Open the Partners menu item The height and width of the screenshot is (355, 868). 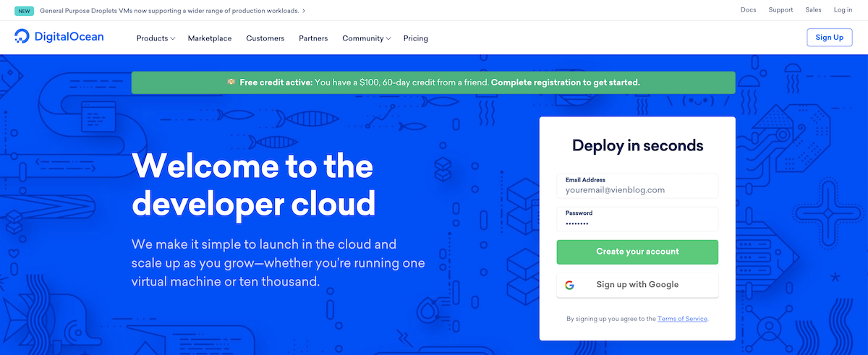coord(313,38)
